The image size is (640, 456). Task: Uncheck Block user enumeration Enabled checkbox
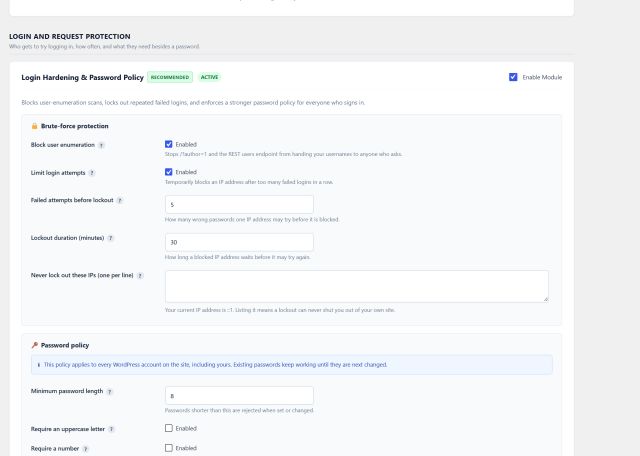(169, 144)
